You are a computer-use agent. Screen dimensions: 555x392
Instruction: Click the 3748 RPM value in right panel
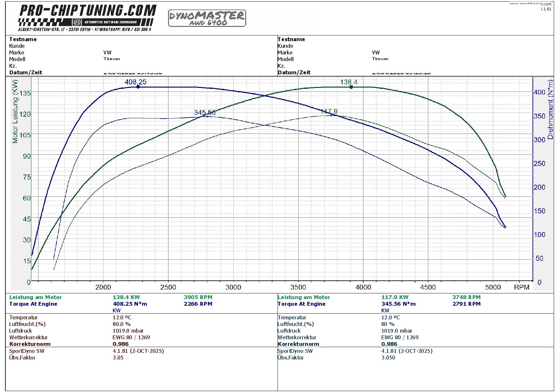point(466,297)
